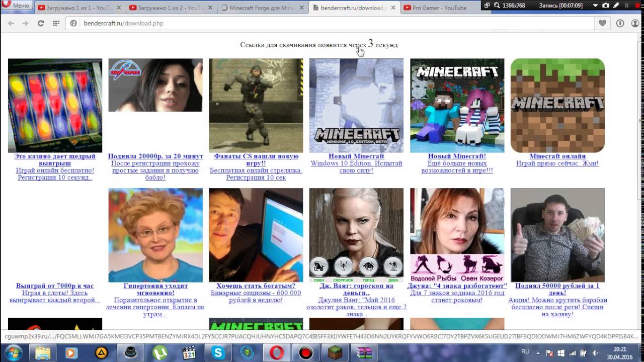This screenshot has width=644, height=362.
Task: Open the browser downloads icon
Action: pyautogui.click(x=620, y=23)
